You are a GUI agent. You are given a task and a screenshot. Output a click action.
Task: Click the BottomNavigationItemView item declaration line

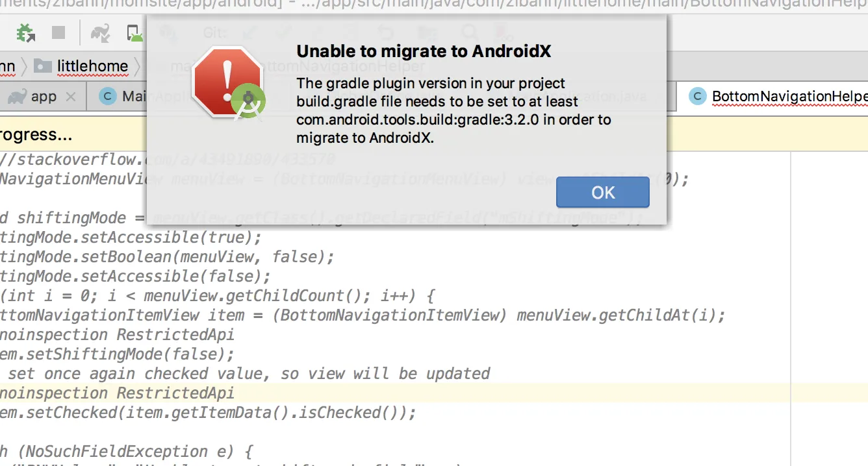[363, 315]
